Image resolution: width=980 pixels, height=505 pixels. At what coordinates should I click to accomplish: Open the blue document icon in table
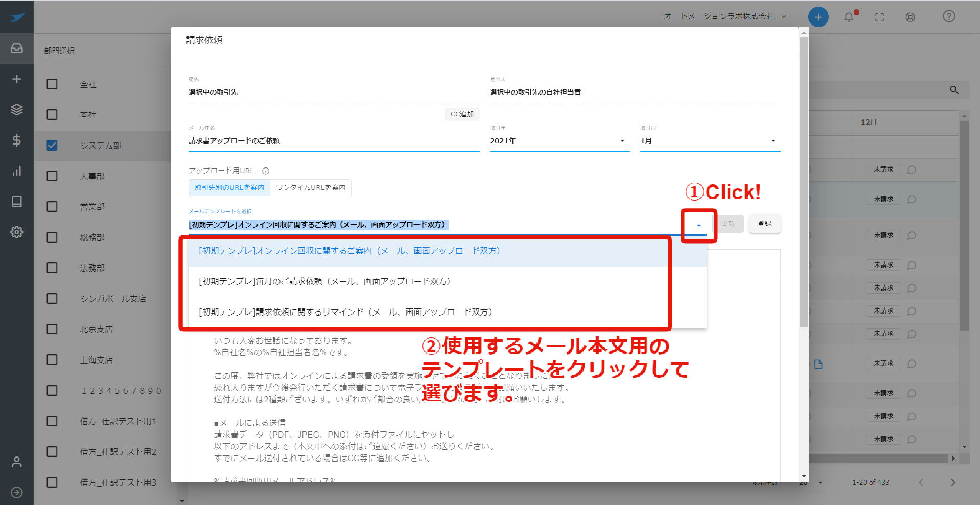pos(819,364)
